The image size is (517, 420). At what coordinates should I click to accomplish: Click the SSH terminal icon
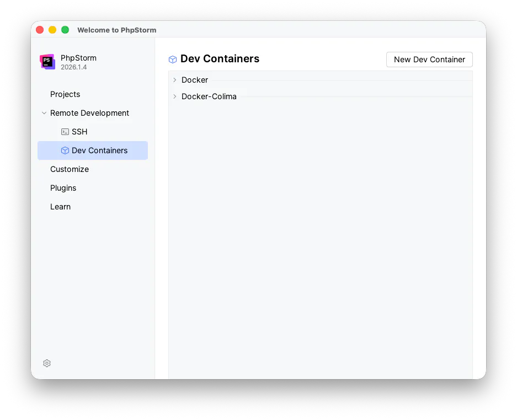65,132
